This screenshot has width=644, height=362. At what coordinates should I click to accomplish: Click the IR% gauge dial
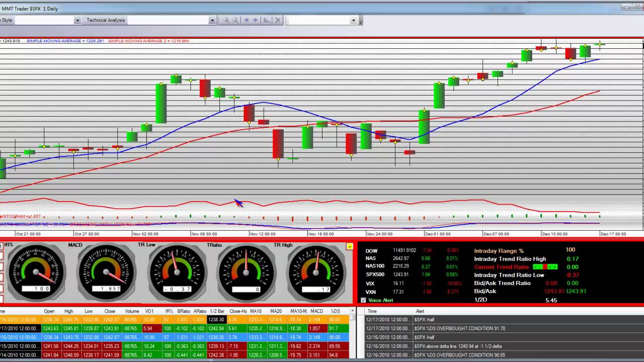pos(36,272)
